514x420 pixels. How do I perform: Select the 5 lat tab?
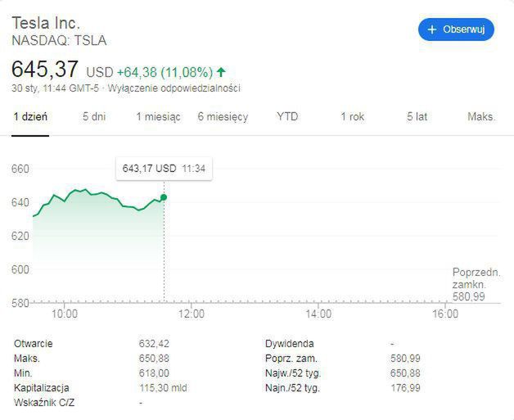pyautogui.click(x=417, y=117)
